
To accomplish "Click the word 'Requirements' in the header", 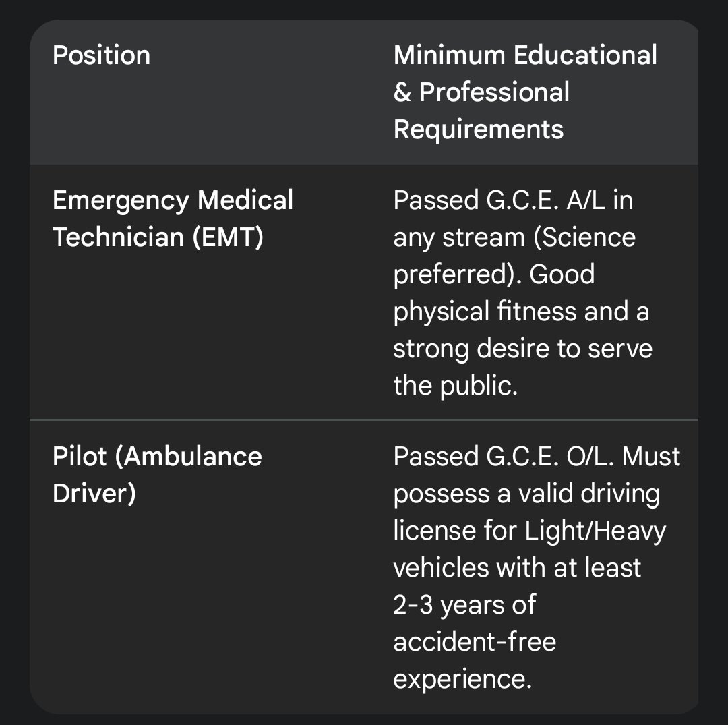I will [x=478, y=129].
